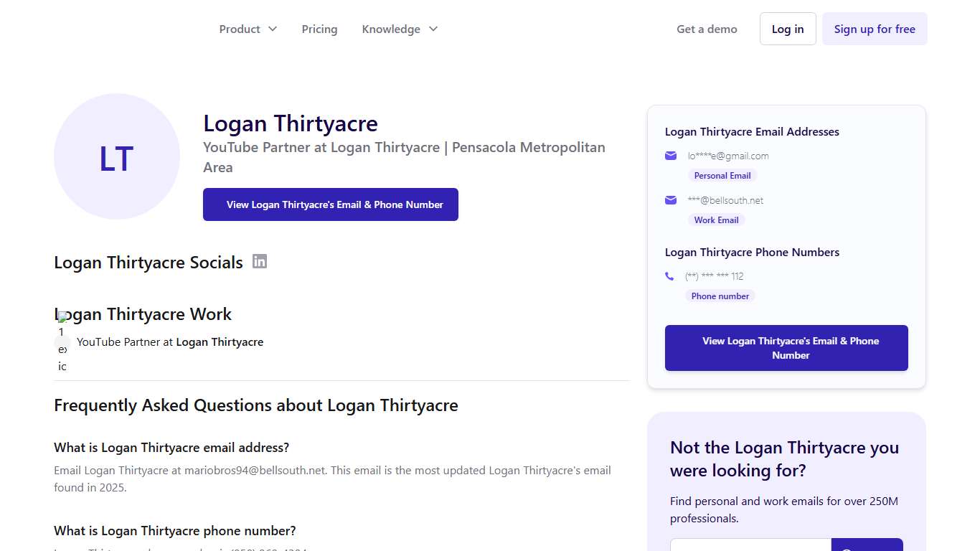Open the Knowledge dropdown menu
Image resolution: width=980 pixels, height=551 pixels.
coord(399,29)
